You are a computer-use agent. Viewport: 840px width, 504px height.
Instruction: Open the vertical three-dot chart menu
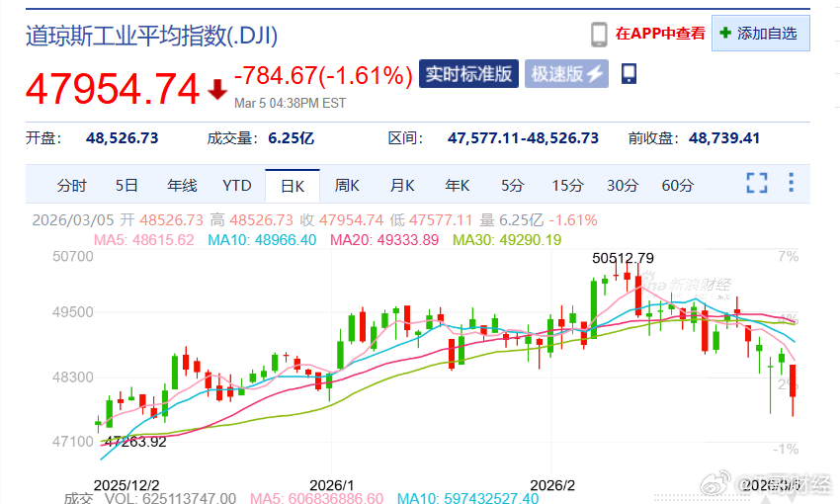[x=791, y=183]
